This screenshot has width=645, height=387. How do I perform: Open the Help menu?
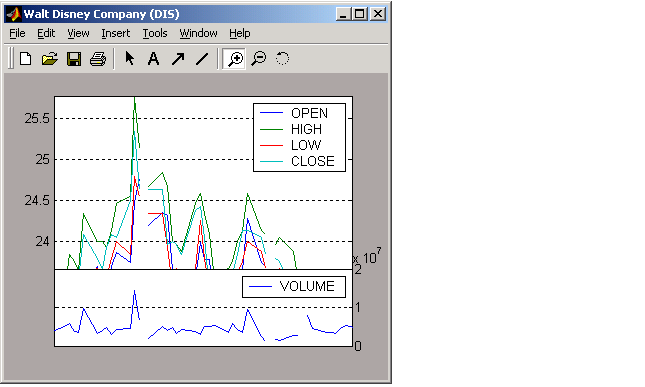(x=240, y=33)
